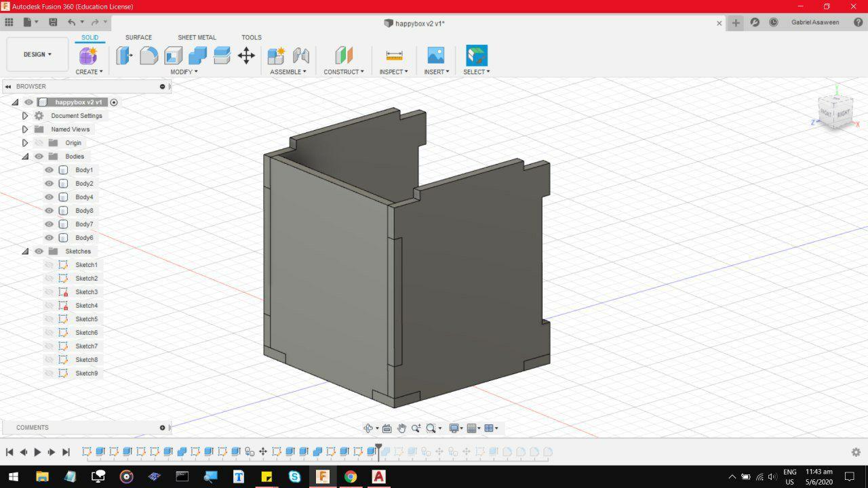Jump to timeline end
This screenshot has height=488, width=868.
pos(66,452)
